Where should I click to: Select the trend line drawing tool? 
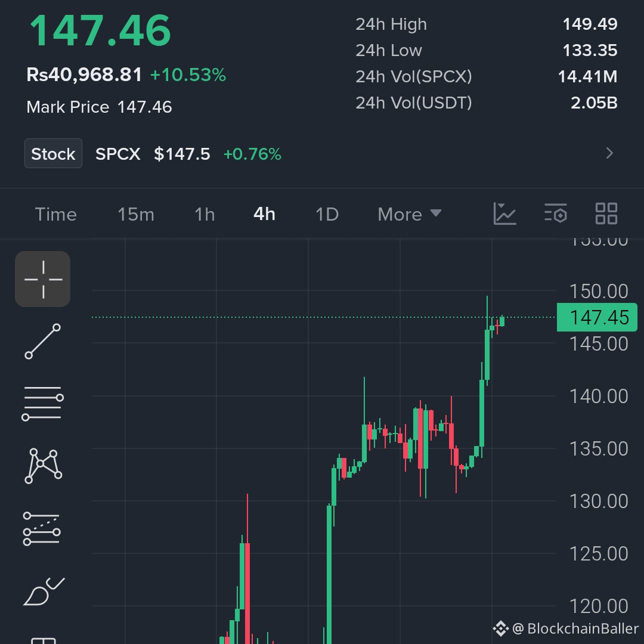click(x=43, y=341)
